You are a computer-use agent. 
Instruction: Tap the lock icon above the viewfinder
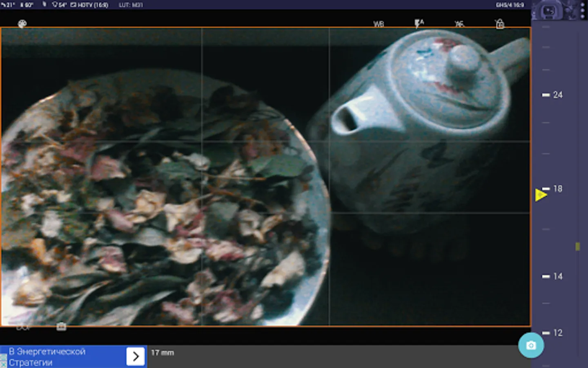click(x=499, y=24)
